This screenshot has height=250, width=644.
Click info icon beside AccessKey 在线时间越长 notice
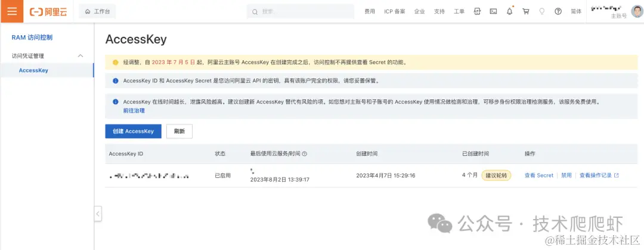[x=116, y=102]
